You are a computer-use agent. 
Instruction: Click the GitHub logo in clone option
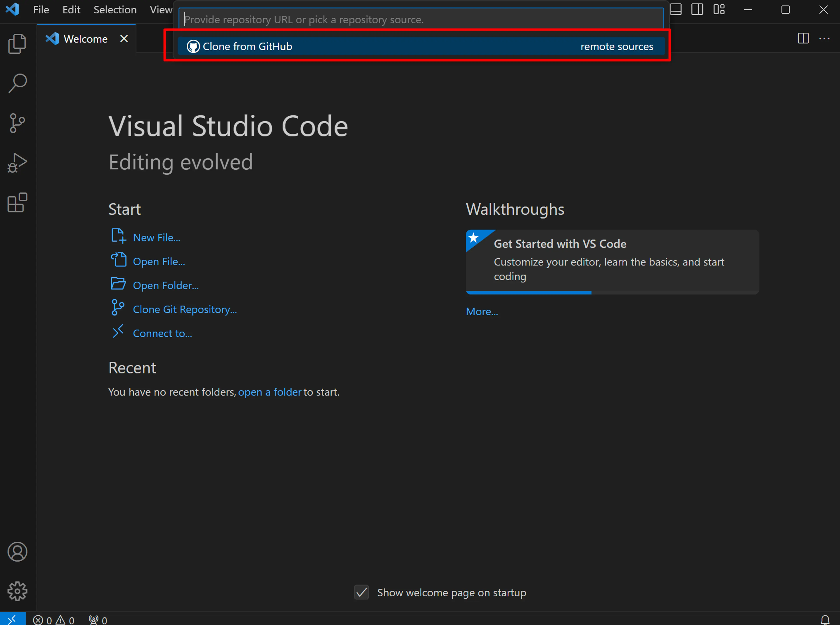pos(193,47)
